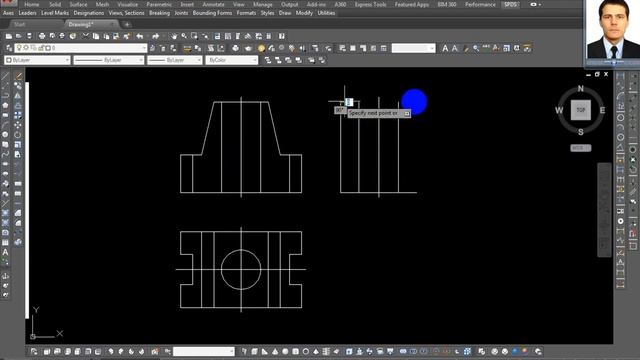Click the Open file icon
Screen dimensions: 640x360
[x=19, y=36]
